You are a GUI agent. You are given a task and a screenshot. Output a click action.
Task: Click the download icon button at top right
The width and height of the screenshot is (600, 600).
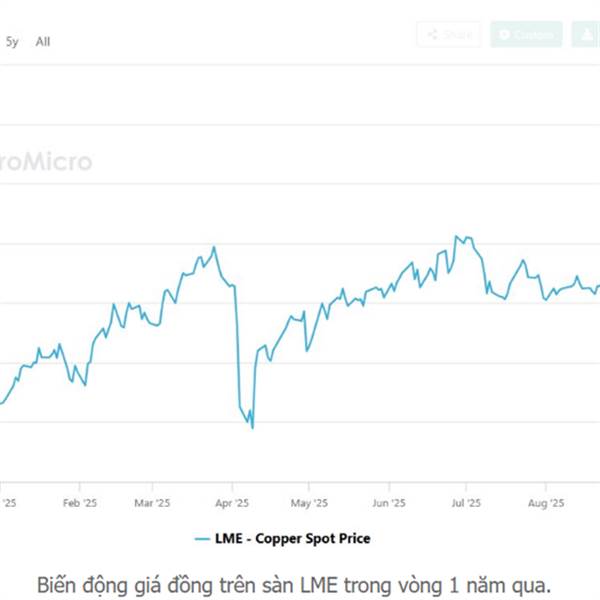pyautogui.click(x=586, y=34)
